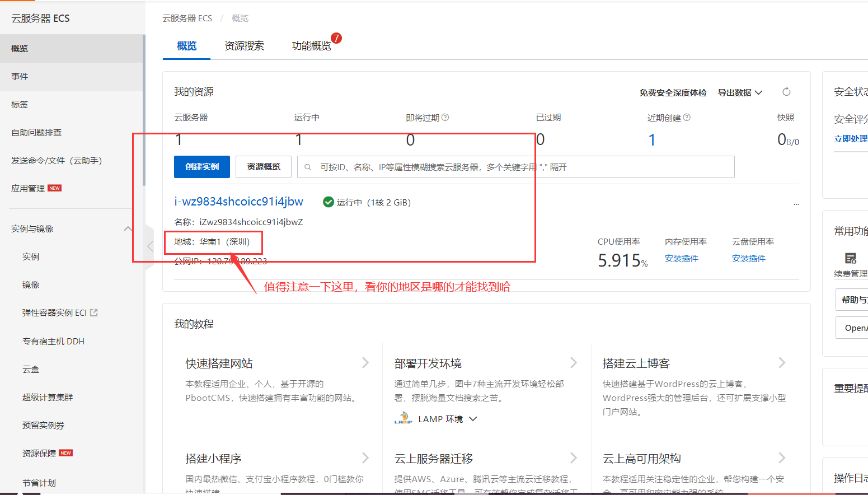Click the sidebar vertical scrollbar
868x495 pixels.
click(x=144, y=110)
